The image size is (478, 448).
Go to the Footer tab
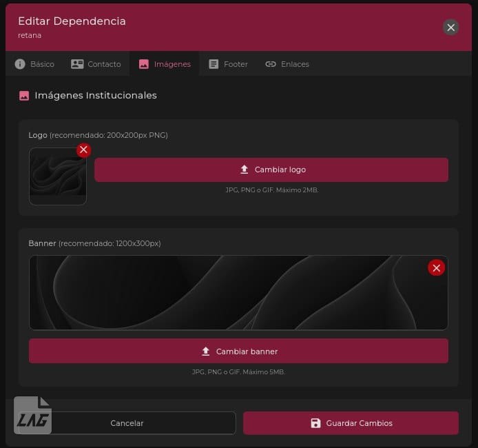pyautogui.click(x=228, y=64)
